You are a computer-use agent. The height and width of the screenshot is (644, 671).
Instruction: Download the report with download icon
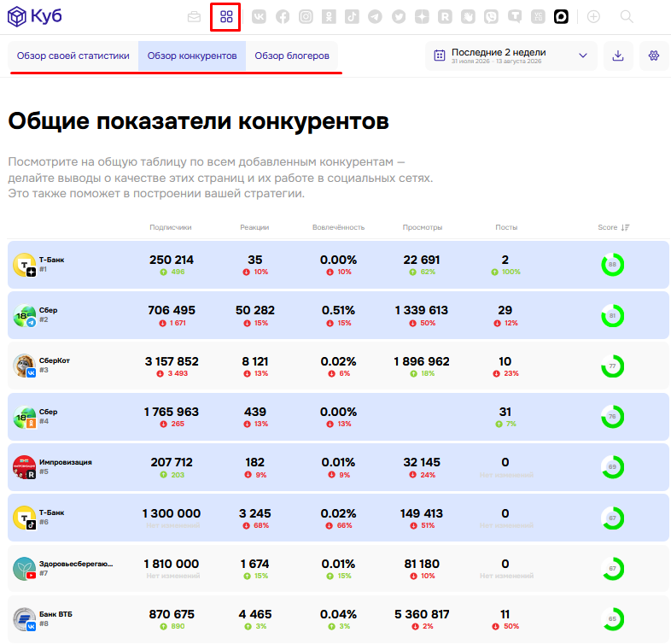618,56
